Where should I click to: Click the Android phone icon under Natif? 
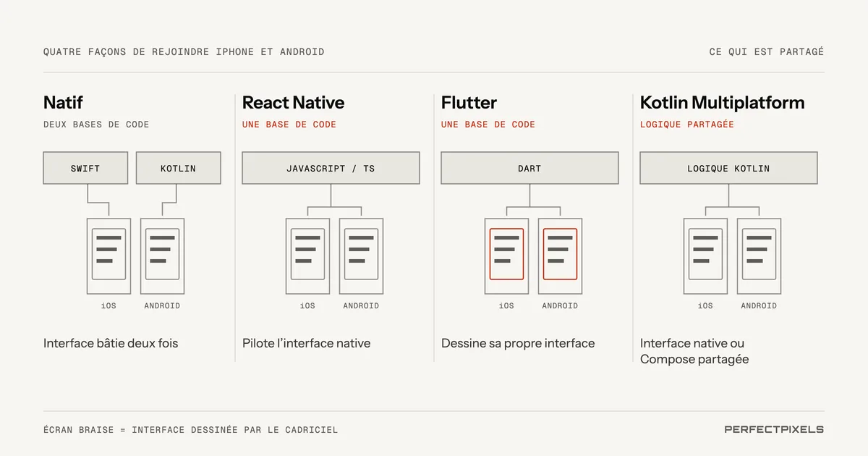tap(162, 256)
